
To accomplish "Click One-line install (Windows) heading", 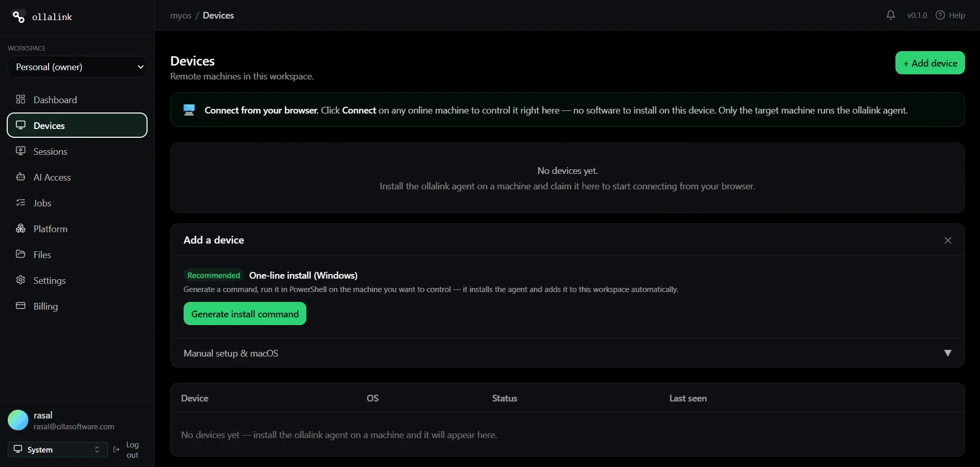I will click(303, 275).
